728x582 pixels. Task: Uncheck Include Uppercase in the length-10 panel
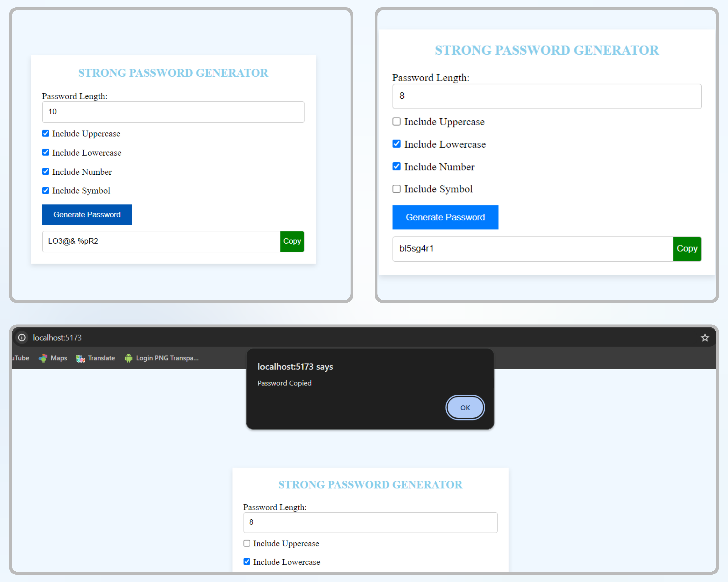point(45,133)
